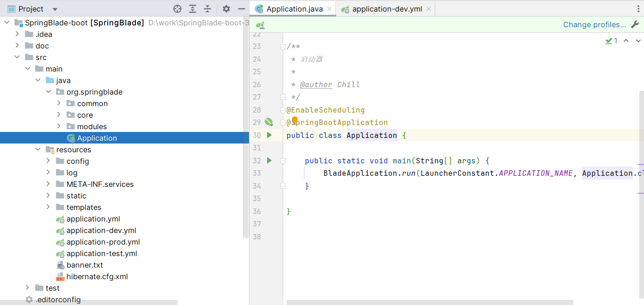
Task: Click the wrench icon beside Change profiles
Action: click(635, 24)
